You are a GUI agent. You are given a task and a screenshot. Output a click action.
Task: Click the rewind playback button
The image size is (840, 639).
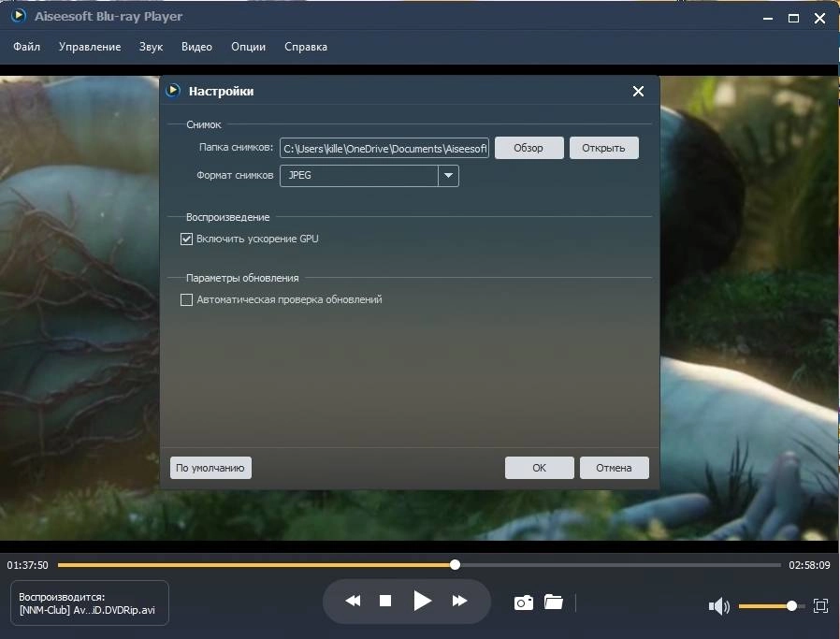[x=353, y=601]
